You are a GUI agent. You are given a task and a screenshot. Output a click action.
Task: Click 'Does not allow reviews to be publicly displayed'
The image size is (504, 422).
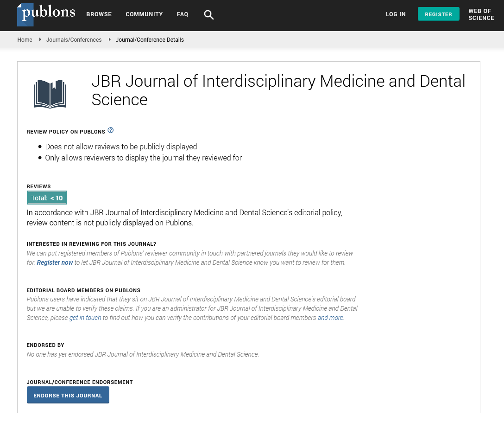121,147
